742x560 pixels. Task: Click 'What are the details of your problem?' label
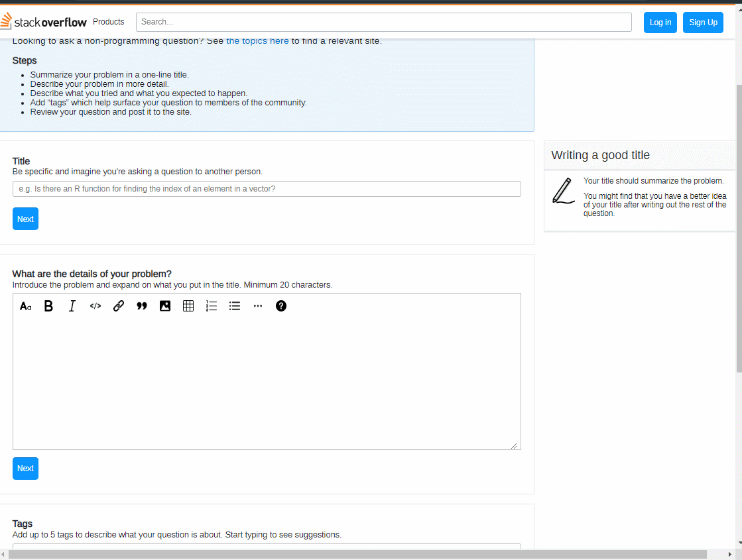click(92, 274)
